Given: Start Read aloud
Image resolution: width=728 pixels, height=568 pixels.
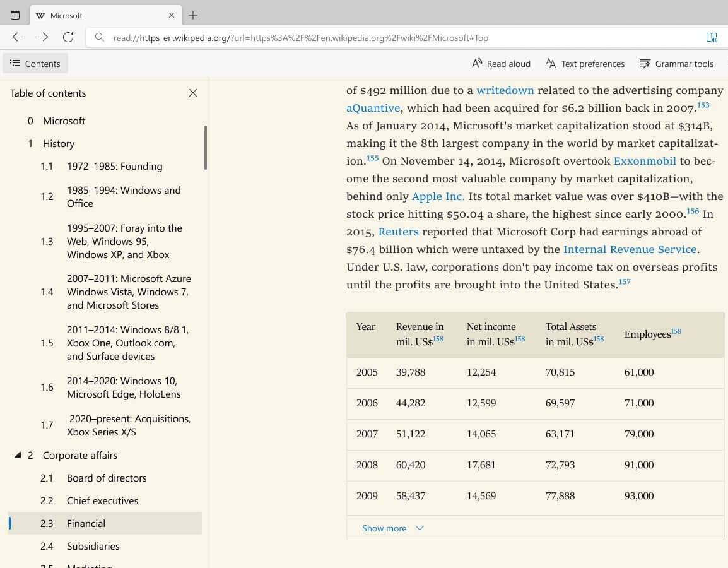Looking at the screenshot, I should point(501,64).
